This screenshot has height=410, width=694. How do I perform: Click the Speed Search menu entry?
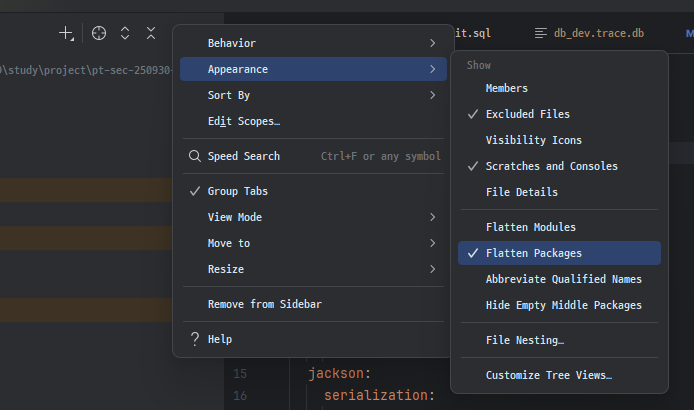[313, 156]
